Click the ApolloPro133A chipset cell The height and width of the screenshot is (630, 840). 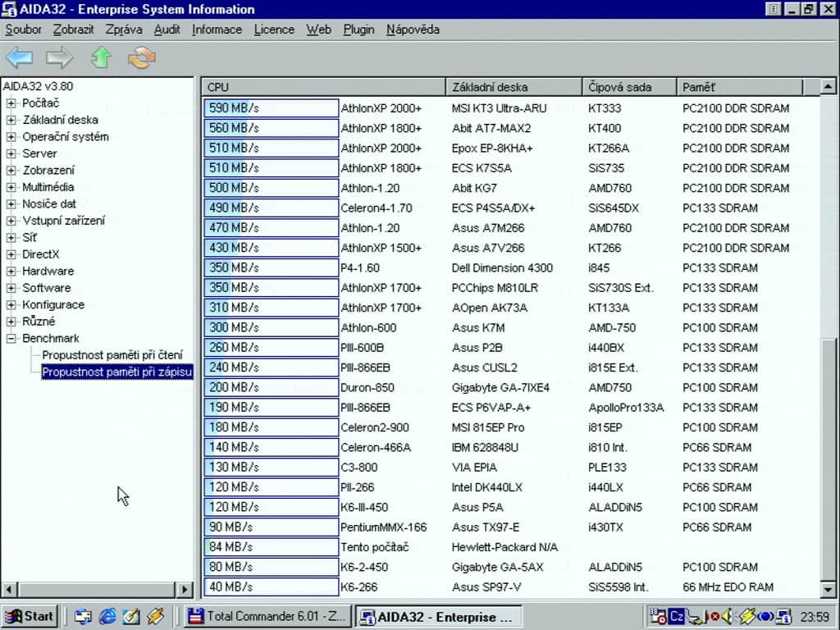click(x=626, y=408)
